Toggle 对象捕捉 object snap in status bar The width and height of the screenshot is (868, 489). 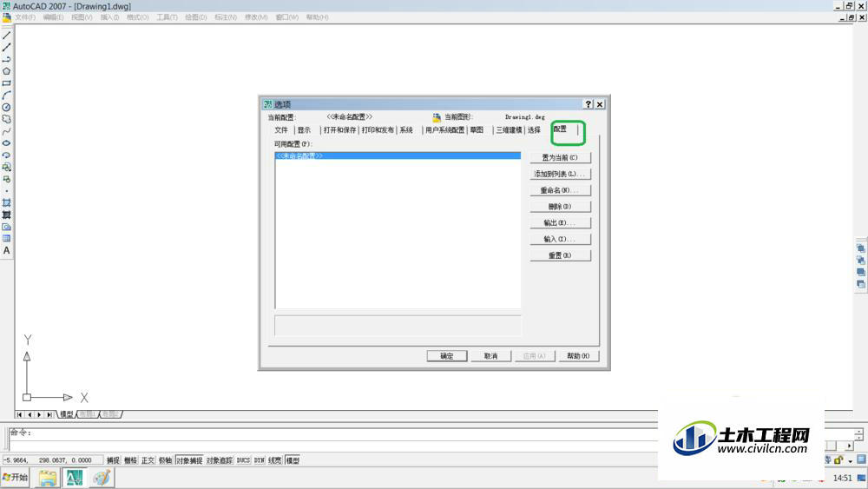click(x=189, y=460)
